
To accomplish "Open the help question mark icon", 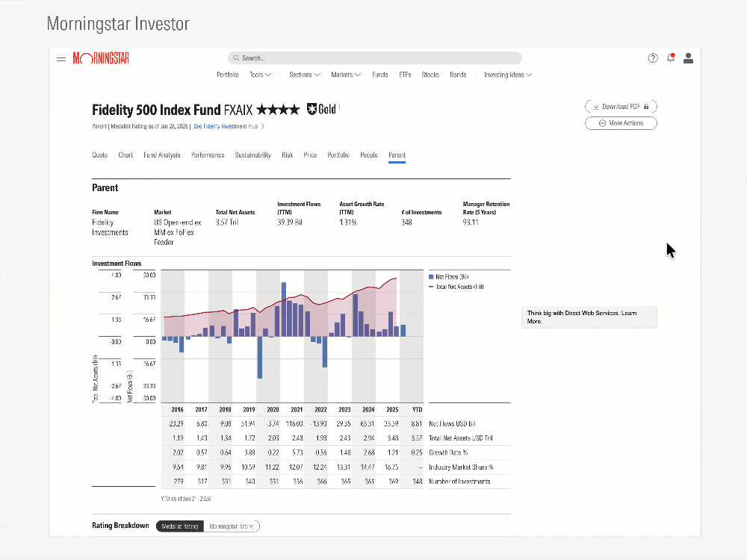I will coord(653,58).
